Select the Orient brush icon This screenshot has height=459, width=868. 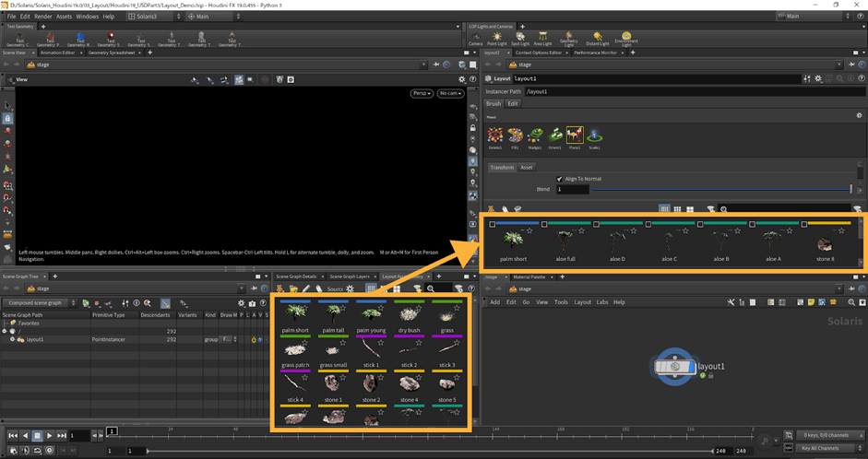tap(554, 135)
